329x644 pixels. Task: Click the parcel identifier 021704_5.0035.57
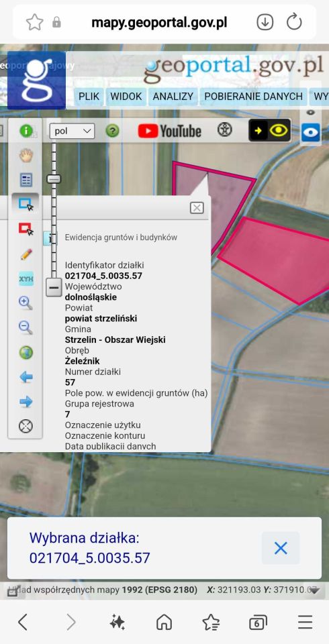point(103,276)
